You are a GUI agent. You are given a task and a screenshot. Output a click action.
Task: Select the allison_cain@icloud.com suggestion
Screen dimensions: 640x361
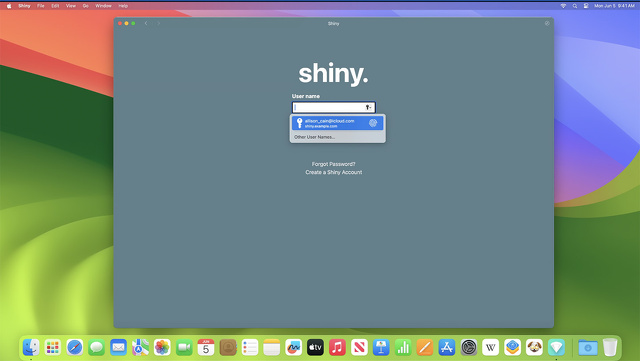pos(338,123)
